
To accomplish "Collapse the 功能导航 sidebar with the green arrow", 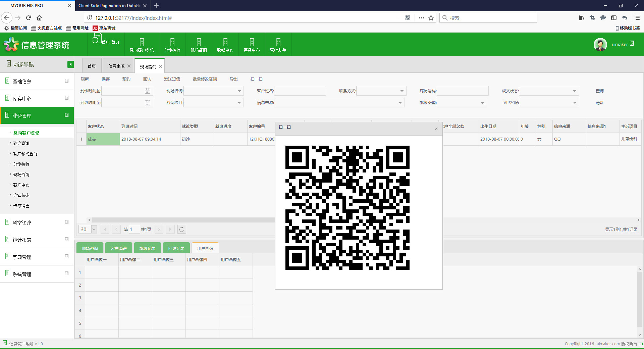I will pos(70,64).
